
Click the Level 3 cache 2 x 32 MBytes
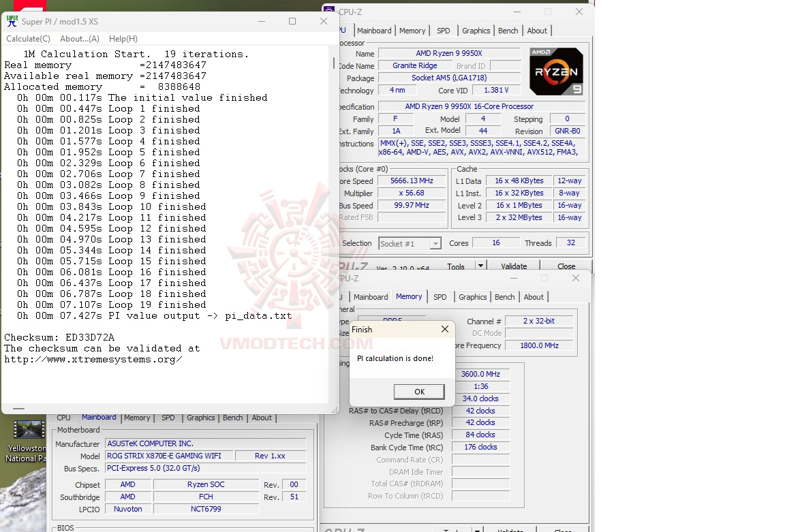coord(519,218)
